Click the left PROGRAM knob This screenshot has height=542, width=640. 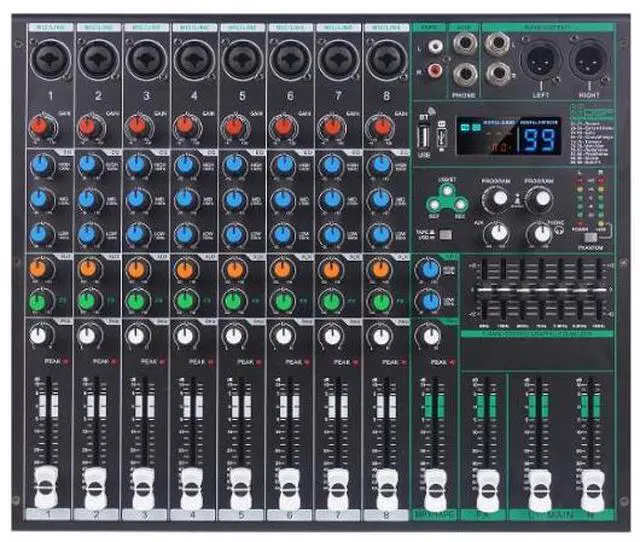pos(496,199)
